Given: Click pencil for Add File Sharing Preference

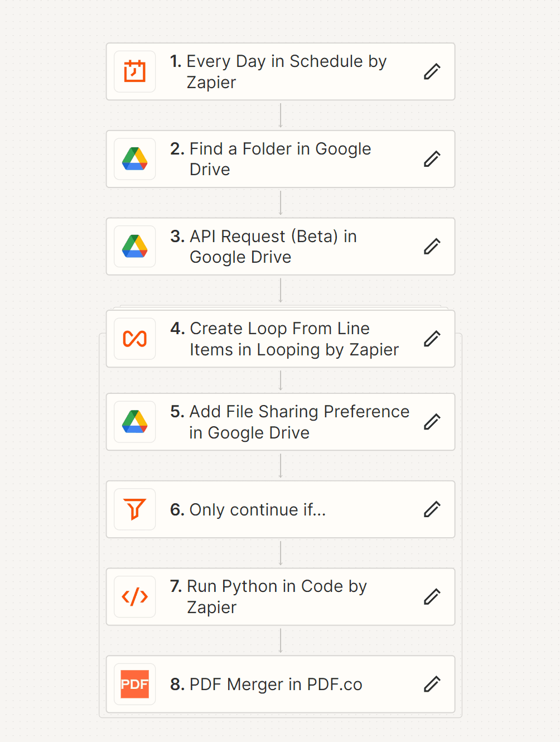Looking at the screenshot, I should pos(432,422).
